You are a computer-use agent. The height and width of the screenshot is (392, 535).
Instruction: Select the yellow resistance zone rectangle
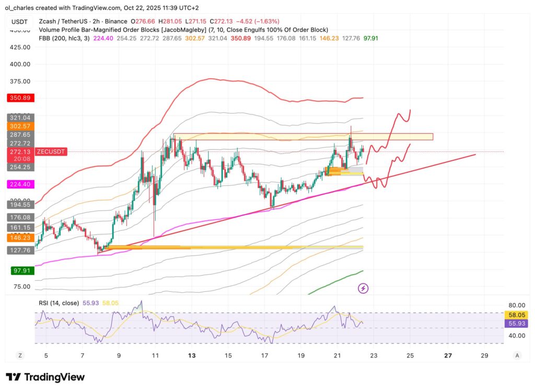pyautogui.click(x=303, y=137)
